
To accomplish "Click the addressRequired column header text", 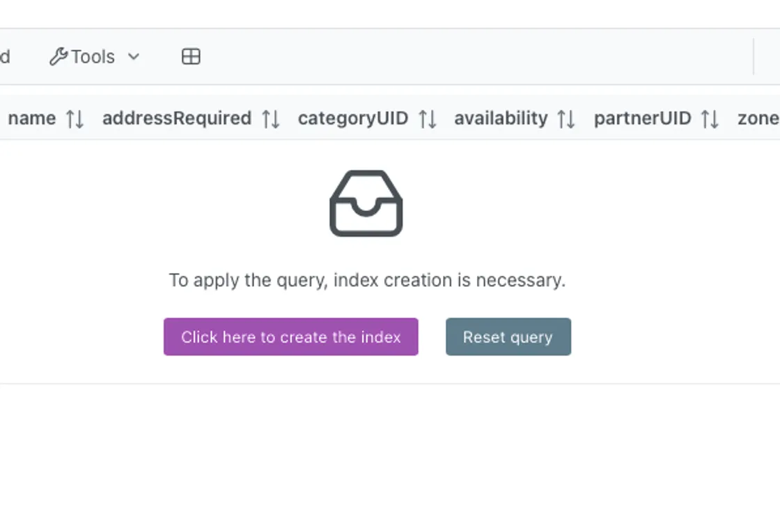I will click(177, 118).
